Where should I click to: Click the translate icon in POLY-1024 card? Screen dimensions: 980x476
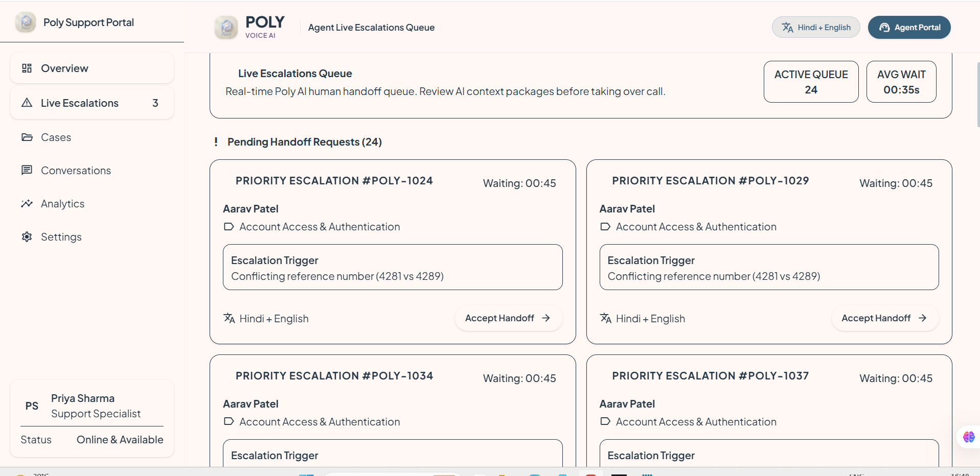pyautogui.click(x=230, y=318)
